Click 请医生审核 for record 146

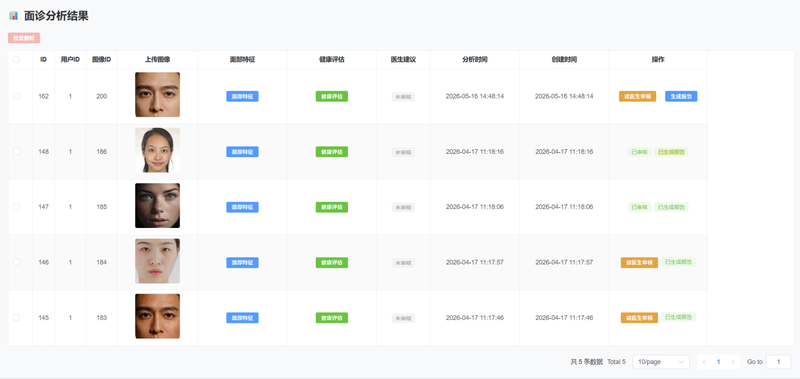[639, 262]
